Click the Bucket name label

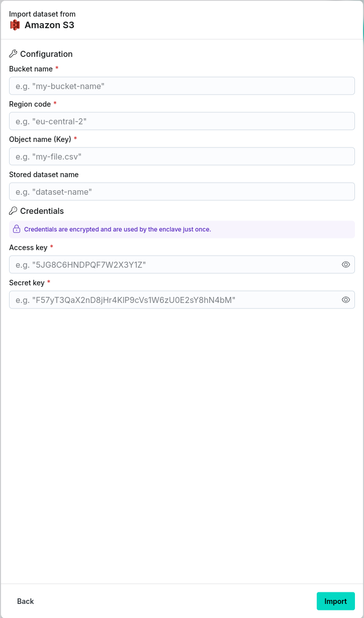[31, 68]
